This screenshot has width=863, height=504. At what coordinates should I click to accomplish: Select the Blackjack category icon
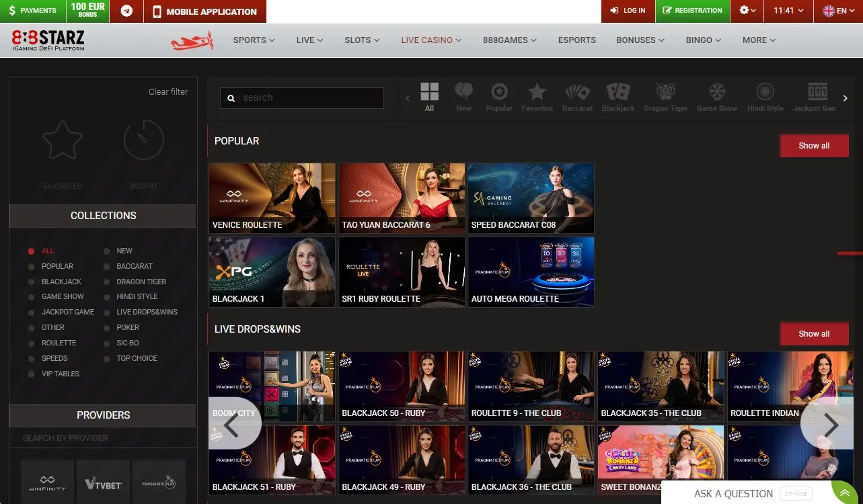618,97
